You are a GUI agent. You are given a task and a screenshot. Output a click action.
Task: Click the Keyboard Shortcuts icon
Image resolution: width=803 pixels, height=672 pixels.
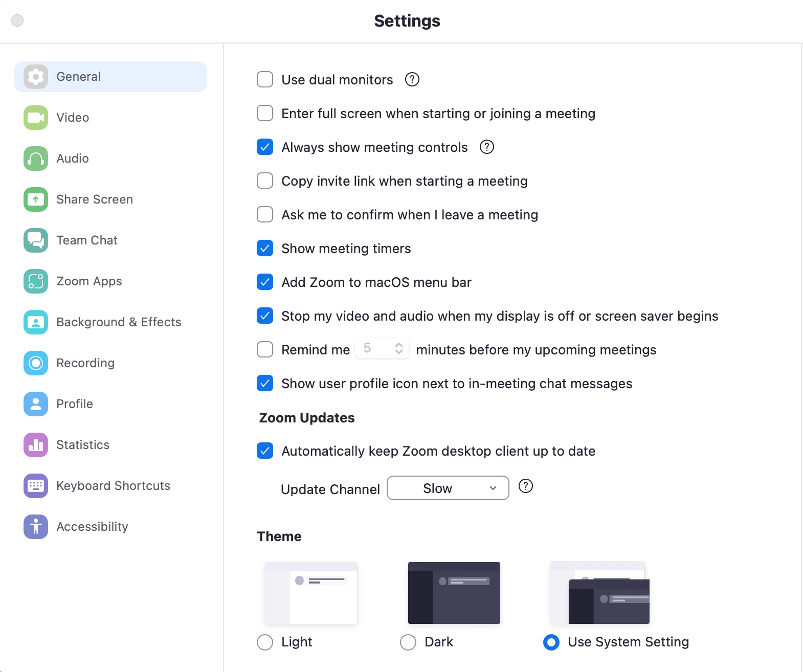[36, 486]
